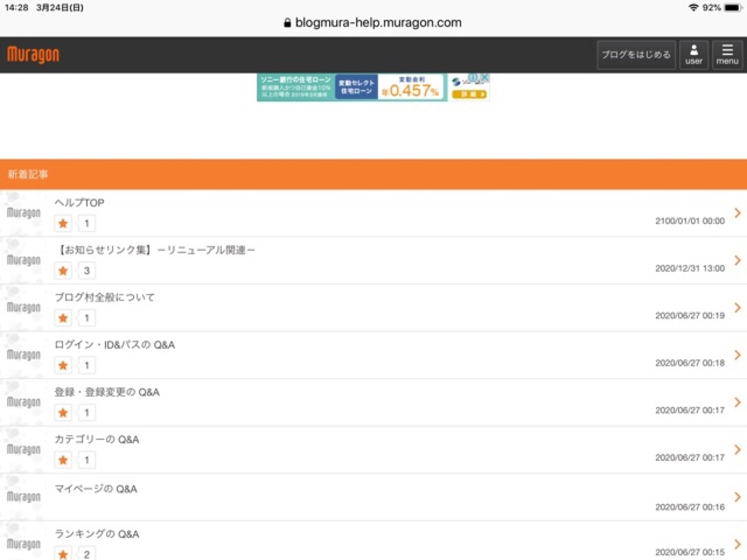Click Muragon thumbnail beside マイページの Q&A
The image size is (747, 560).
pyautogui.click(x=23, y=497)
